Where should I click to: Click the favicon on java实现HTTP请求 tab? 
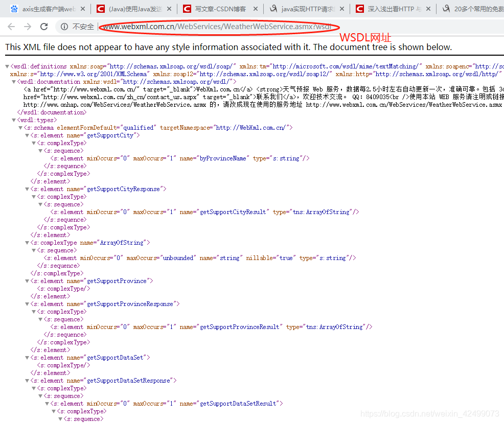tap(273, 9)
